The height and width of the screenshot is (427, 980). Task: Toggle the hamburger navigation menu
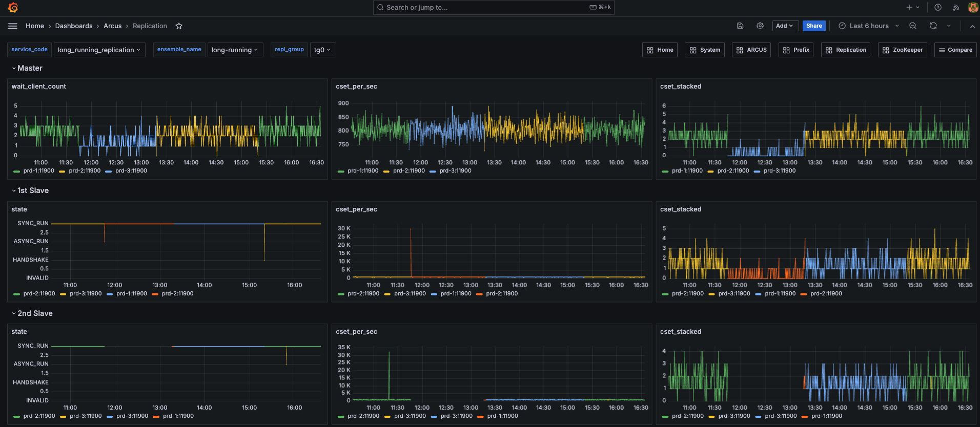pyautogui.click(x=13, y=26)
